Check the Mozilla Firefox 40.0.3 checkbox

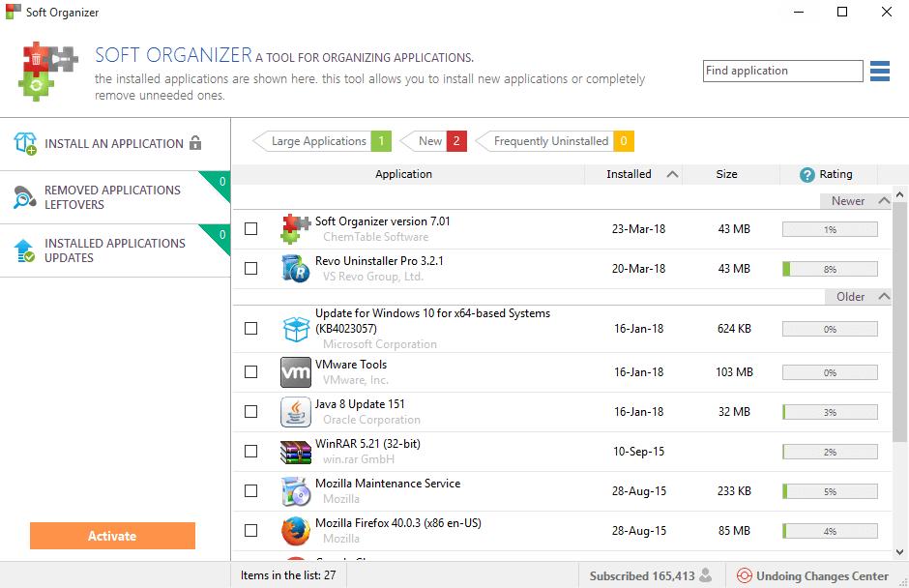tap(251, 531)
